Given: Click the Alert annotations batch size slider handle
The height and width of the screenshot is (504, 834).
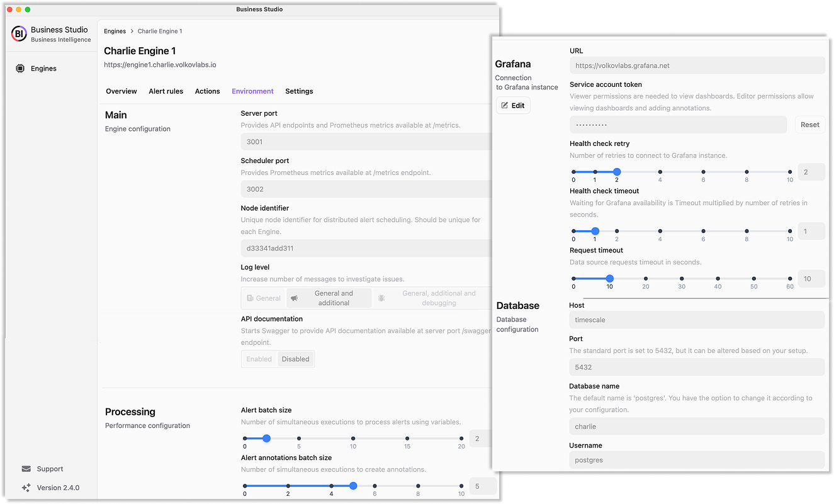Looking at the screenshot, I should tap(353, 486).
